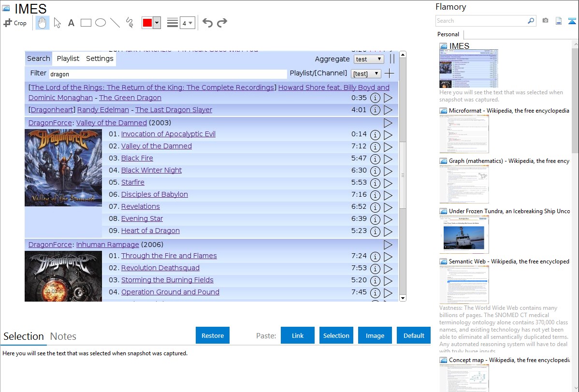Open the Personal tab
579x392 pixels.
[448, 34]
